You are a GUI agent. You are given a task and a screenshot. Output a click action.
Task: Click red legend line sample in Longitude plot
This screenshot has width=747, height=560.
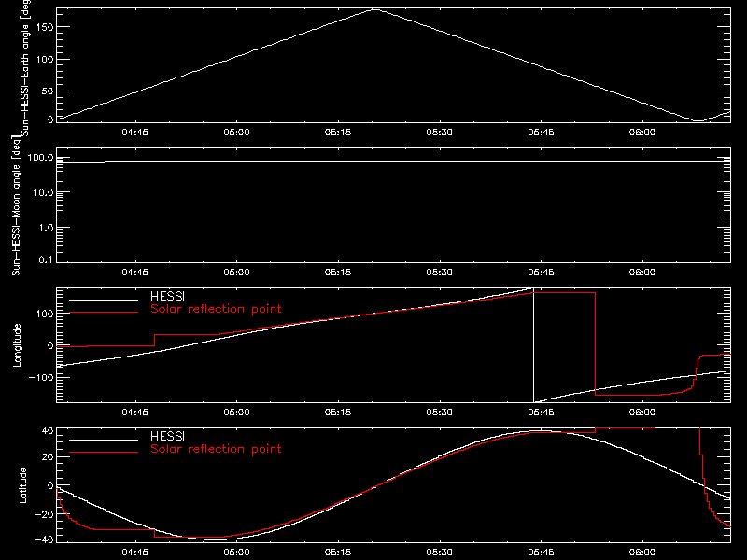(104, 313)
